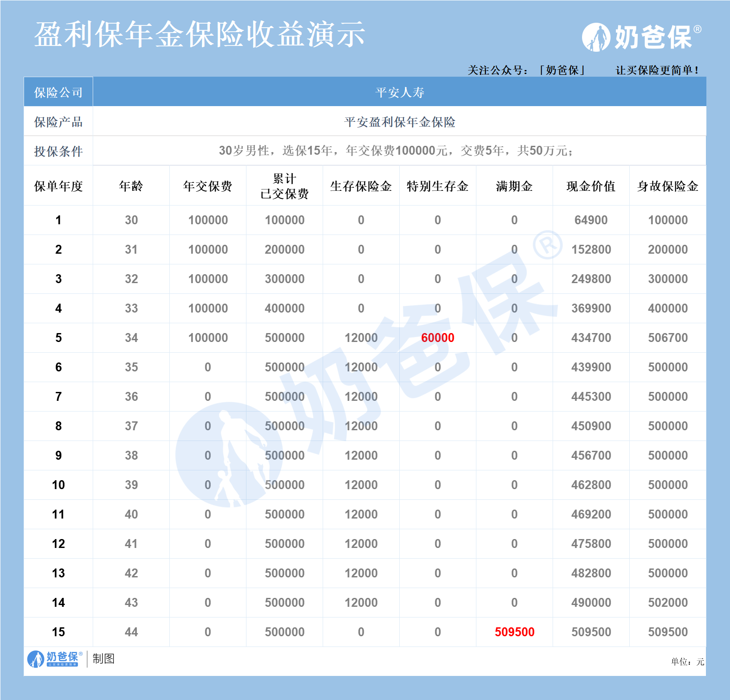Click the 奶爸保 logo at top right
This screenshot has width=730, height=700.
click(641, 37)
